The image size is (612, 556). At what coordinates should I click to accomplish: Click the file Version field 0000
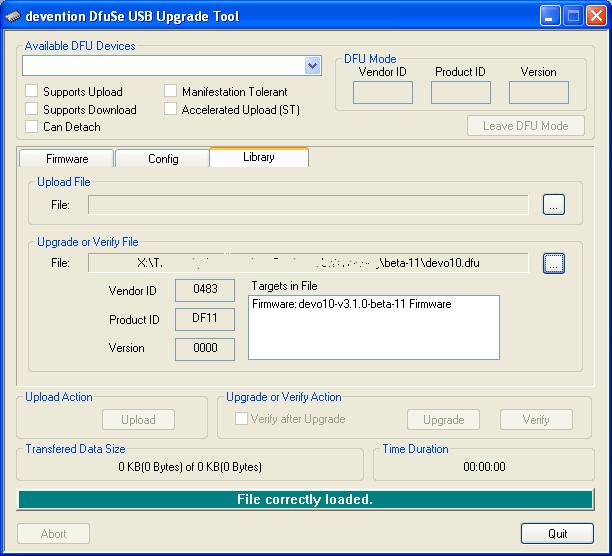click(x=205, y=349)
